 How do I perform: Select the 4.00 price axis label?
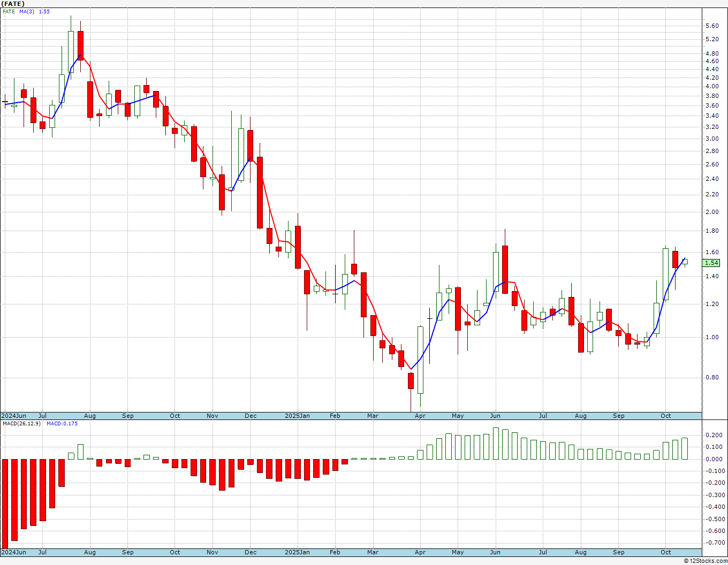pos(712,86)
